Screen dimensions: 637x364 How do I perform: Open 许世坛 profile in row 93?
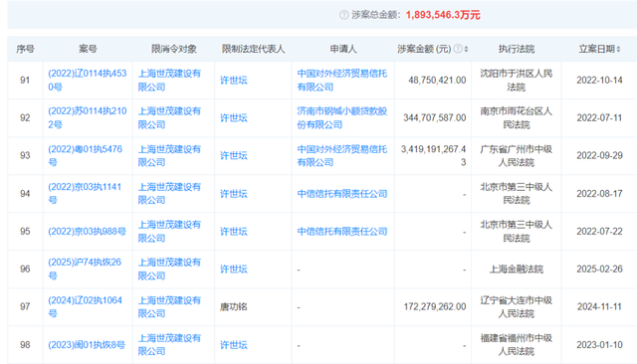(x=234, y=156)
